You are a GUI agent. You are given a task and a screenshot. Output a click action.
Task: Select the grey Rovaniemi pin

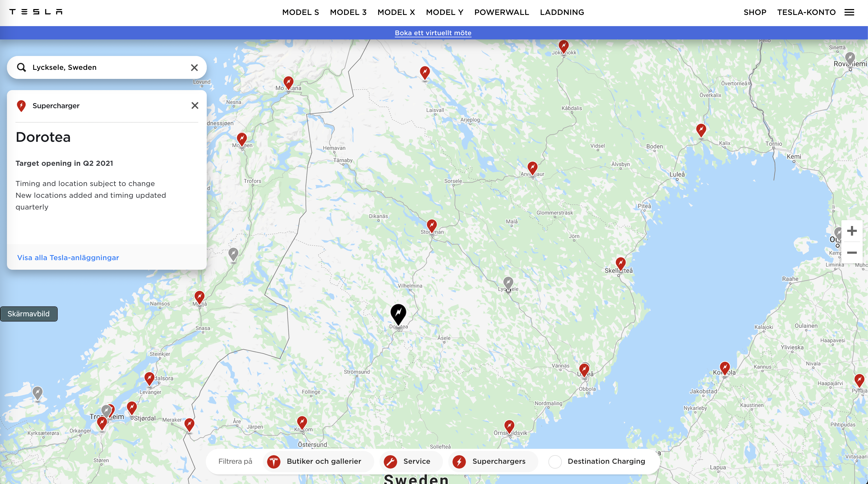click(x=849, y=58)
